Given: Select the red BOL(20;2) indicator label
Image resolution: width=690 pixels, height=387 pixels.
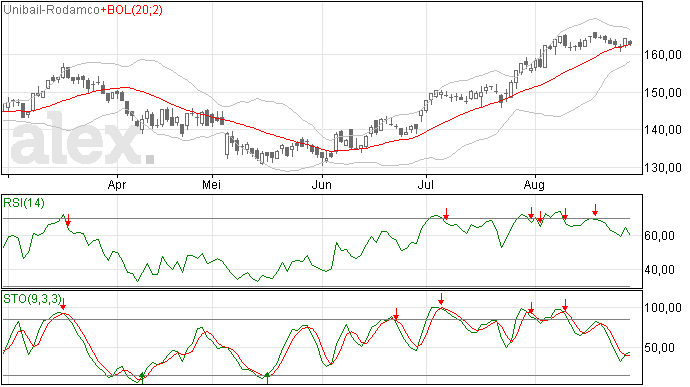Looking at the screenshot, I should 132,10.
